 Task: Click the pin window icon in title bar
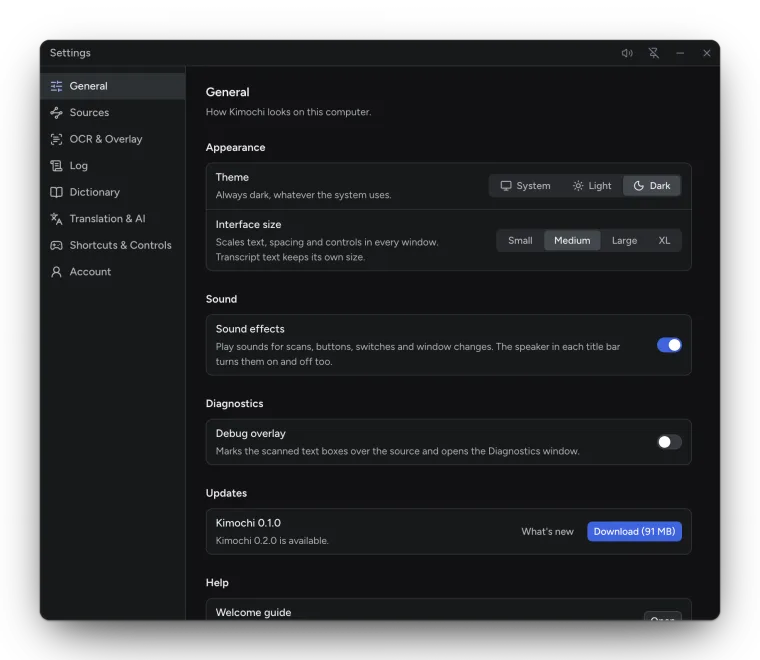click(x=654, y=53)
